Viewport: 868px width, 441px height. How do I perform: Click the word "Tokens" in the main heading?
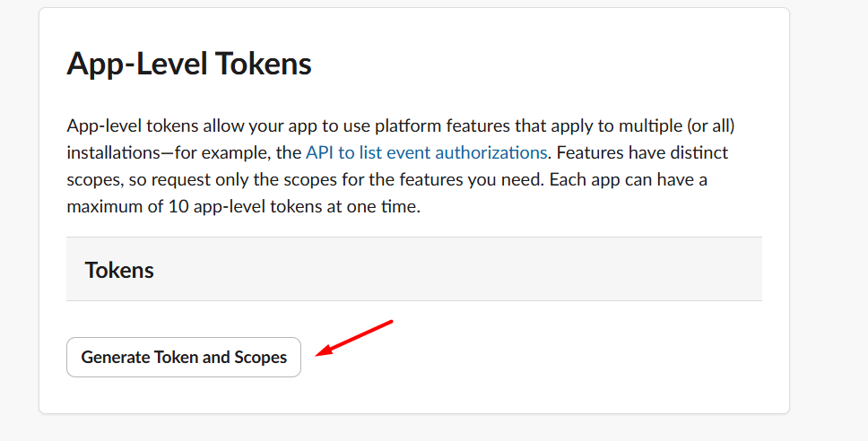click(265, 65)
